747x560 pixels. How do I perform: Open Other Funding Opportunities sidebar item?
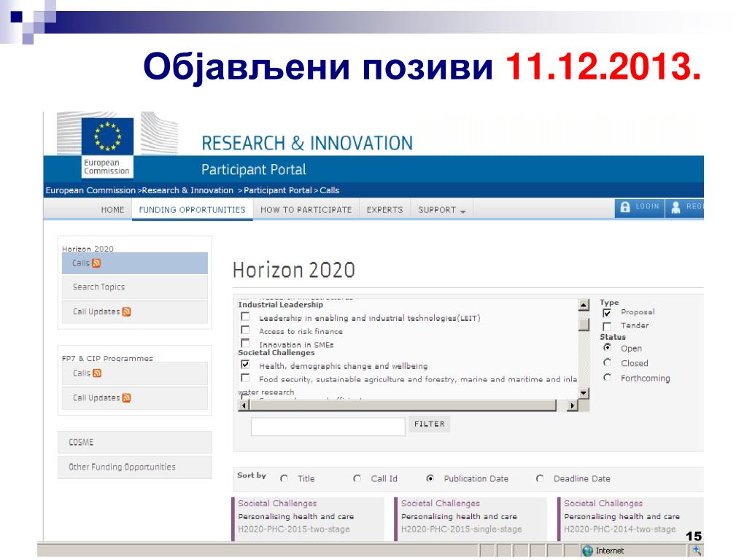pos(135,467)
